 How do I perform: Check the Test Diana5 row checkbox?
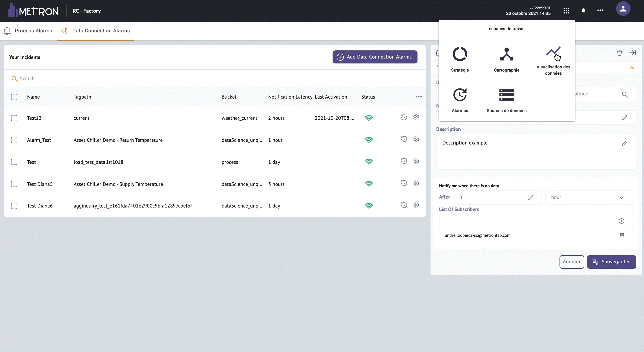pos(14,184)
